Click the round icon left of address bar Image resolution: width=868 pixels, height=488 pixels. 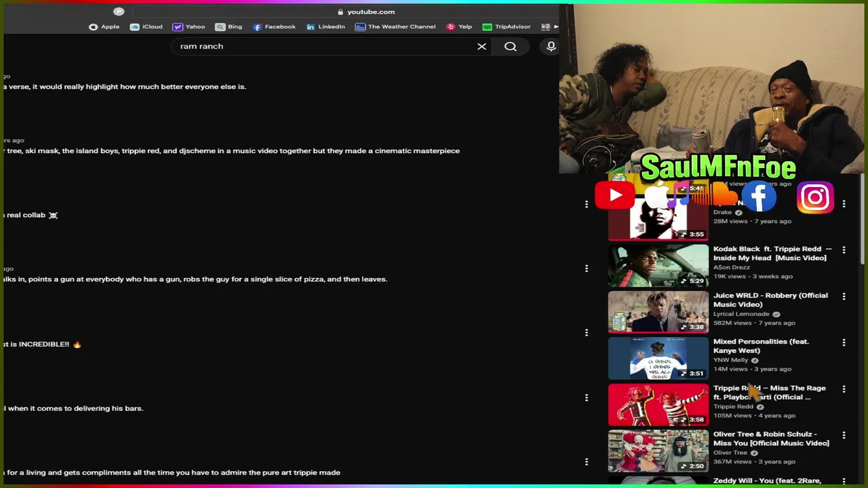pyautogui.click(x=119, y=12)
